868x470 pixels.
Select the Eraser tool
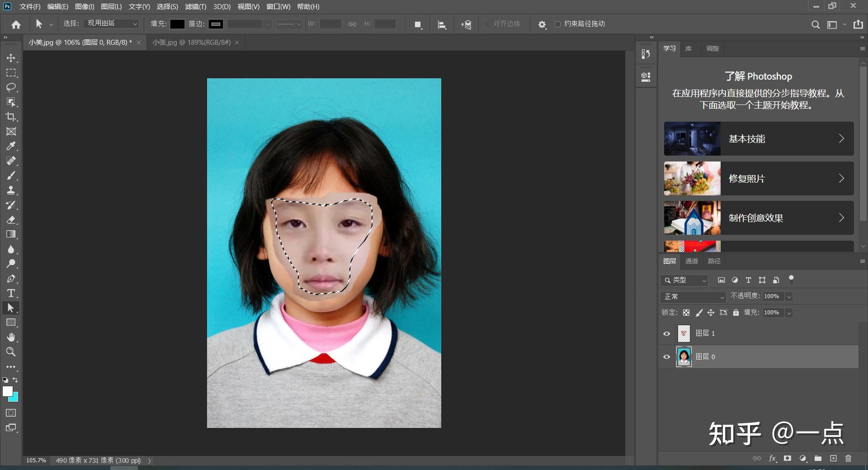click(11, 220)
